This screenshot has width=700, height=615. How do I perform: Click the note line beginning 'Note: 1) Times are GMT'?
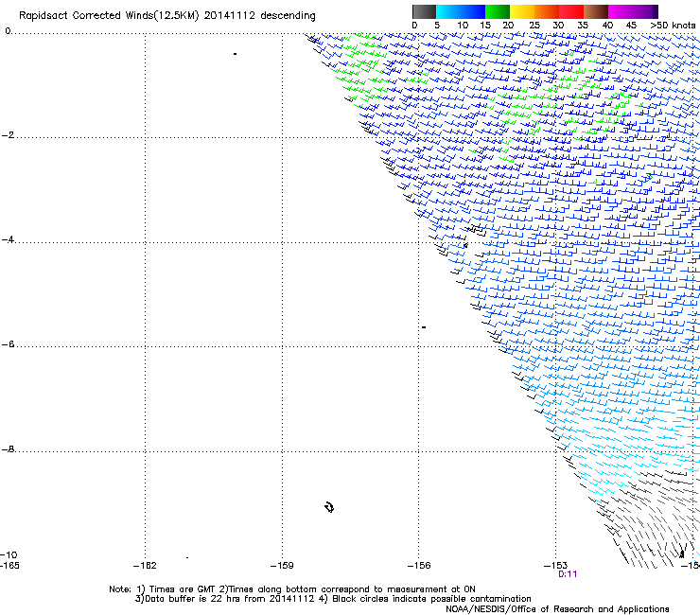[x=292, y=589]
